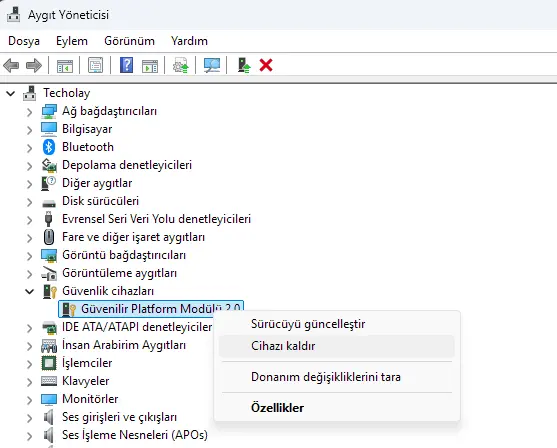The width and height of the screenshot is (557, 448).
Task: Click the mouse icon for Fare aygıtları
Action: [49, 237]
